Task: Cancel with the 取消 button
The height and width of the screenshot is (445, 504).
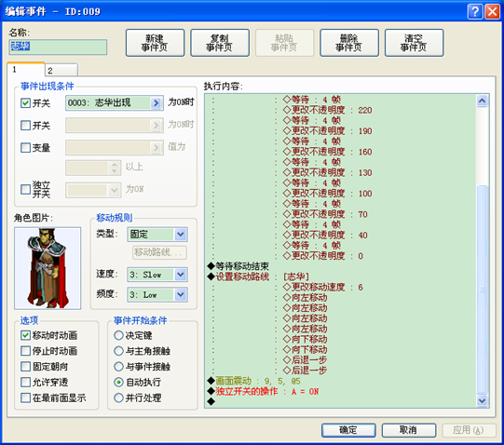Action: tap(409, 430)
